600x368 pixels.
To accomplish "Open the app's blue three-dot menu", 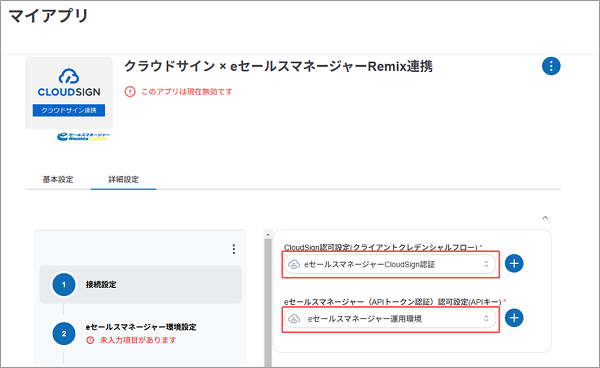I will point(551,66).
